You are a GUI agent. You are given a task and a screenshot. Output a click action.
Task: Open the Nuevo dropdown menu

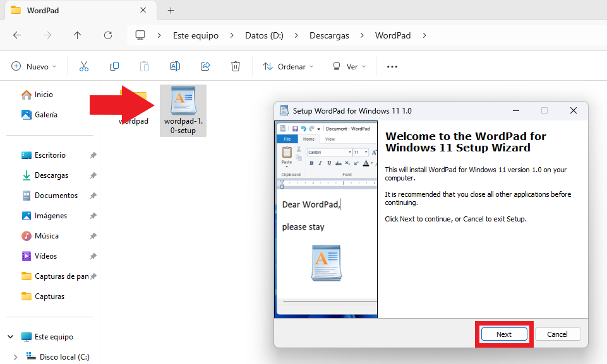pos(34,66)
